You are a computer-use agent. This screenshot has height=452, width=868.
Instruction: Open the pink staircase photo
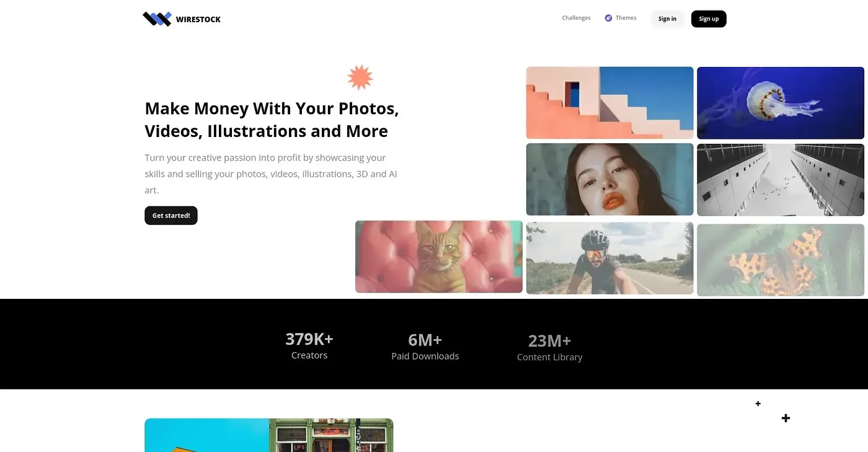tap(609, 103)
